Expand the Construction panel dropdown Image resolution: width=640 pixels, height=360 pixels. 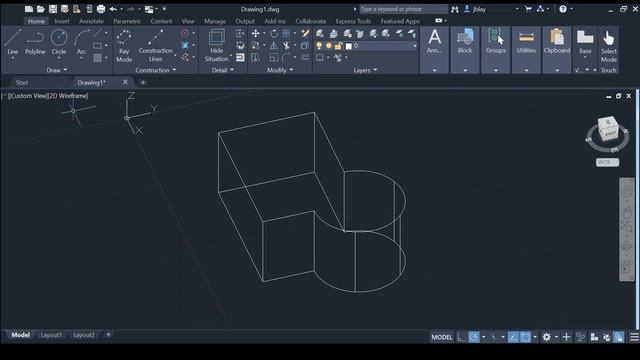coord(156,70)
